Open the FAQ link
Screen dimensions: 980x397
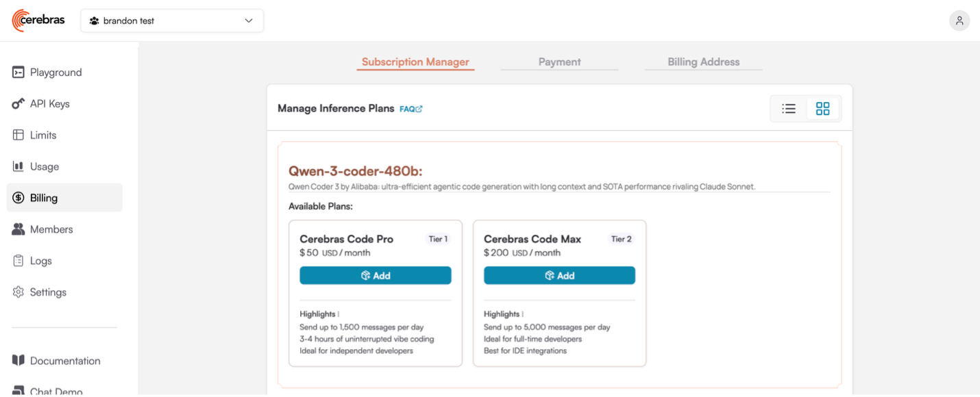point(411,109)
